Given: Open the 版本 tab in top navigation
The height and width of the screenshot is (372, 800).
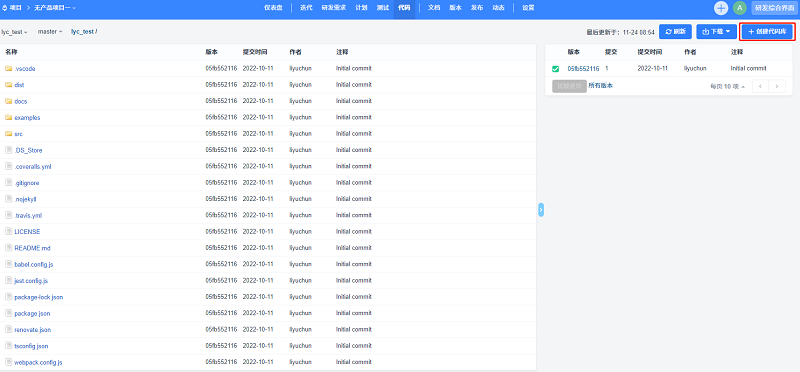Looking at the screenshot, I should click(455, 8).
